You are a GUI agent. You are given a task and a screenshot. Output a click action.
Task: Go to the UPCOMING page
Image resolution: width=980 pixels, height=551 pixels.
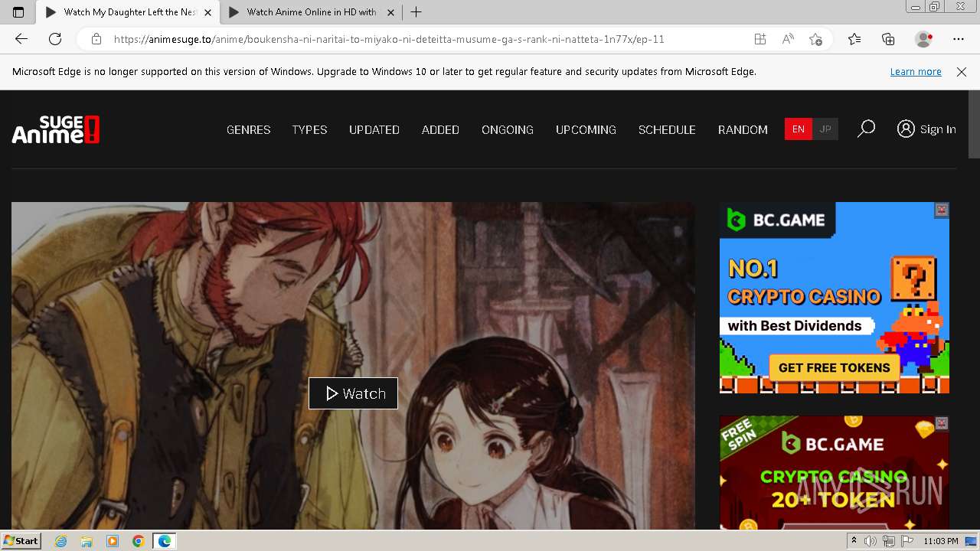point(586,129)
